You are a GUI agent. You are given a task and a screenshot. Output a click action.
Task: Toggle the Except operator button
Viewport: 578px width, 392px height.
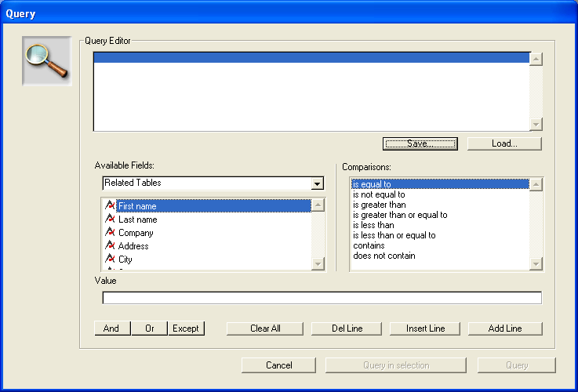pos(186,328)
